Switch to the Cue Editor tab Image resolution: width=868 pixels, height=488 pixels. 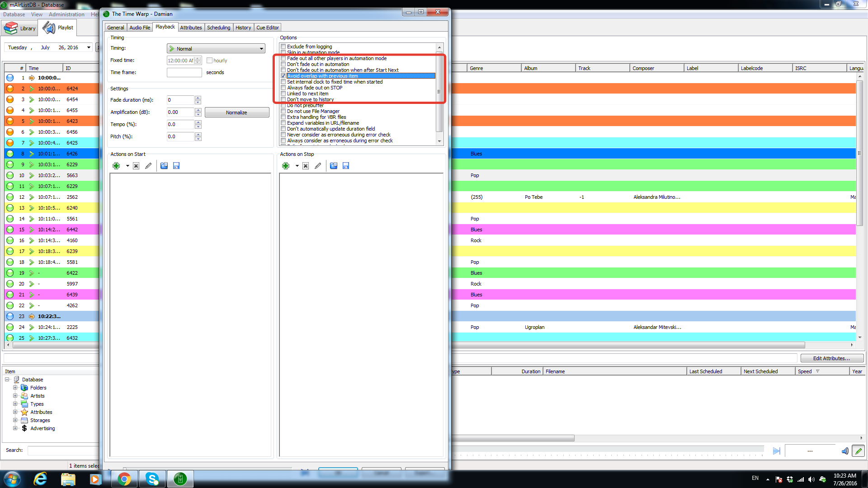pos(268,28)
